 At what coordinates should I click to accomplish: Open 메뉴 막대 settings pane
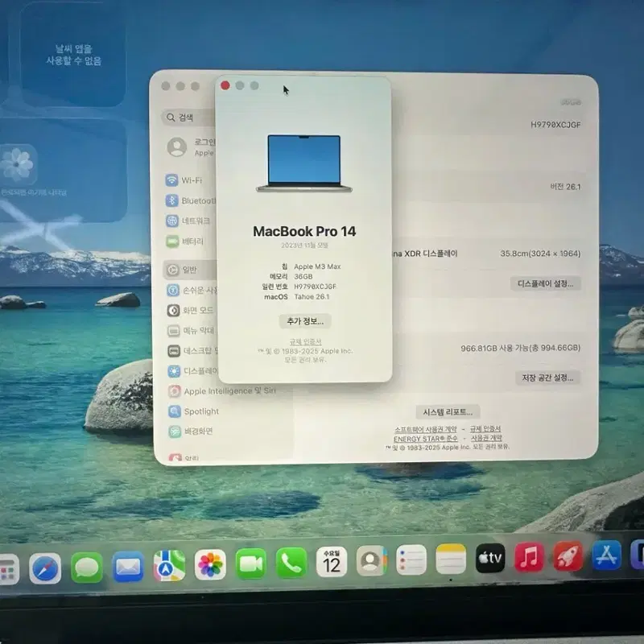coord(191,330)
